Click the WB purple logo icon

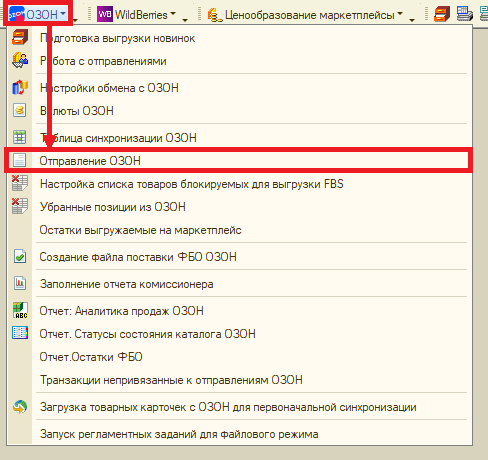click(x=105, y=14)
